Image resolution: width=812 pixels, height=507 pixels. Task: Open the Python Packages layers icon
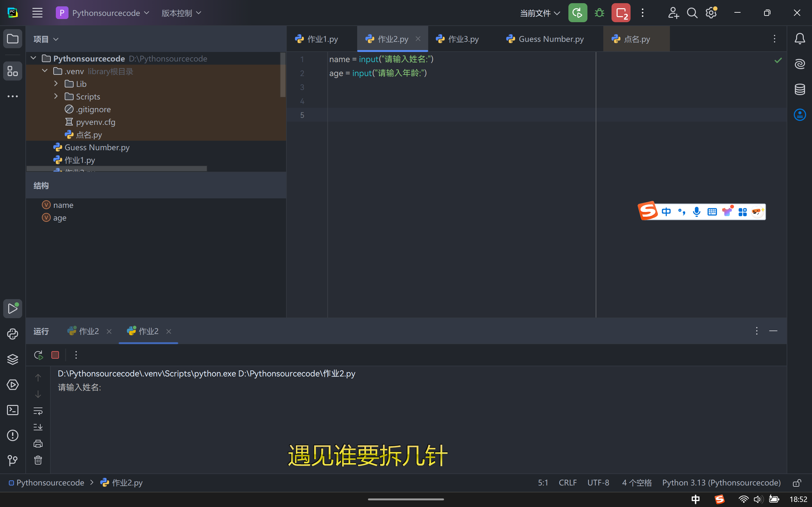click(13, 359)
